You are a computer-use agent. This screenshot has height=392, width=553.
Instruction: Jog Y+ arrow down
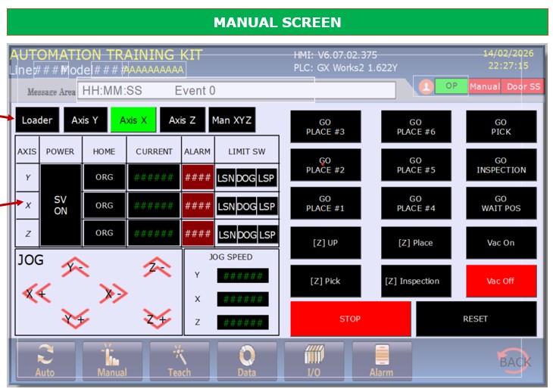75,319
